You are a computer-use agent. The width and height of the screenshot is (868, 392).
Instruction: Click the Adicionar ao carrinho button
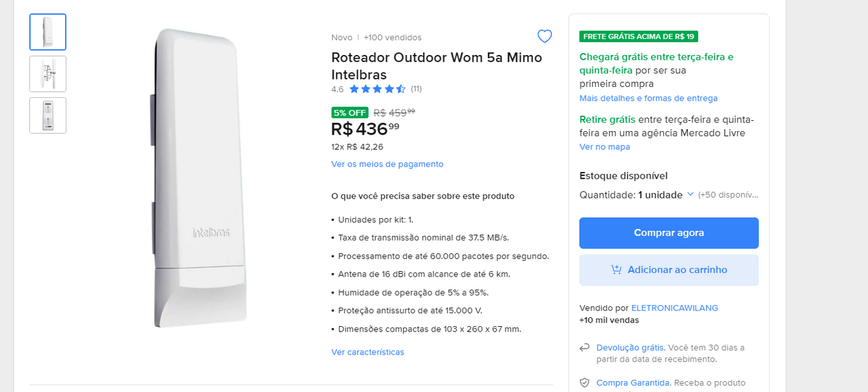coord(668,270)
